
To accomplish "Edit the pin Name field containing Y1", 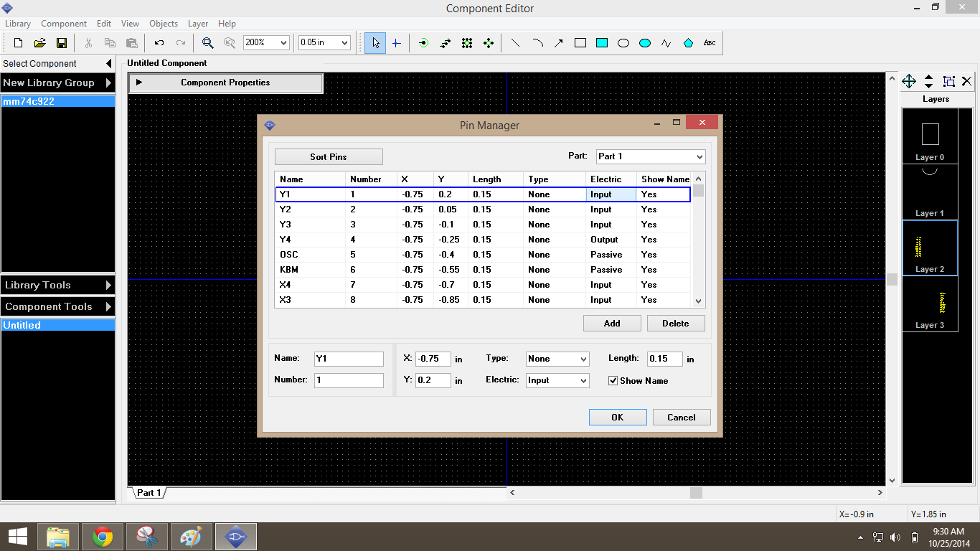I will click(x=349, y=358).
